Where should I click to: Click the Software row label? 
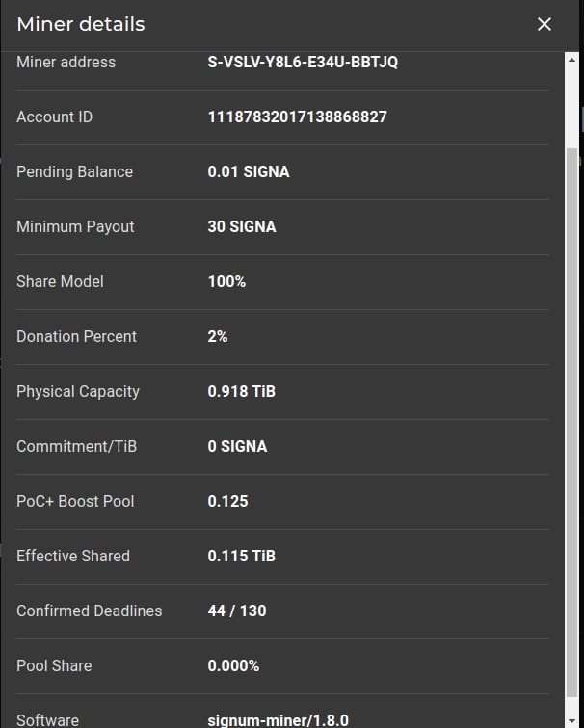48,720
